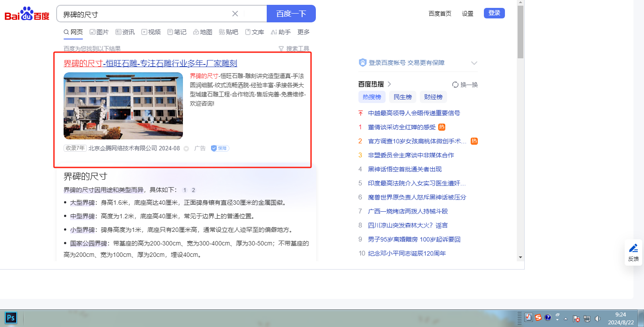
Task: Click the 北京企腾网络技术有限公司 source link
Action: (x=123, y=149)
